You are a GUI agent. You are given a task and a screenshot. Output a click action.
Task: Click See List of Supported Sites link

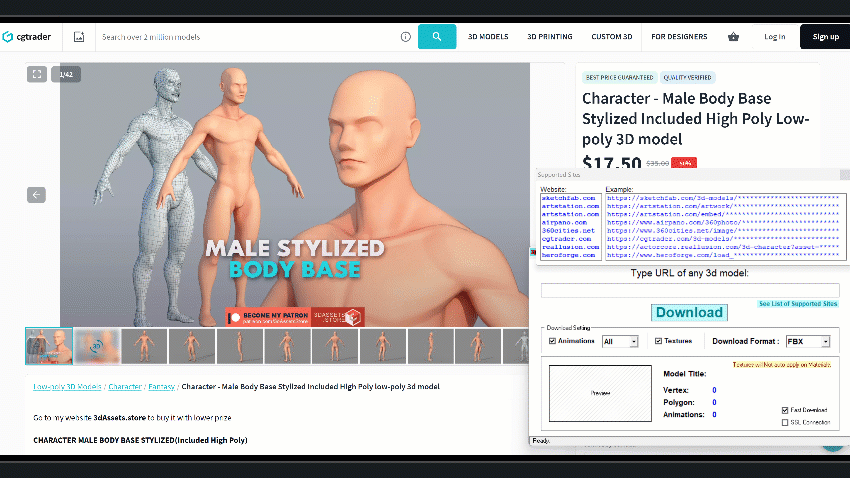pos(797,303)
